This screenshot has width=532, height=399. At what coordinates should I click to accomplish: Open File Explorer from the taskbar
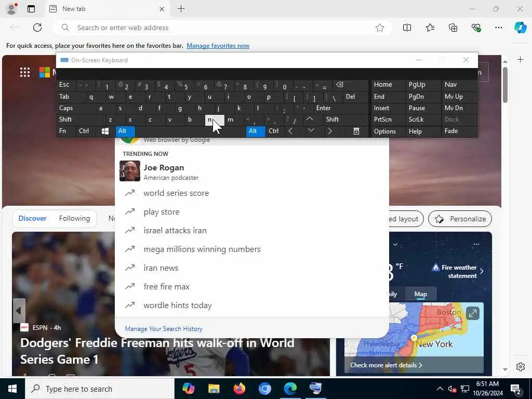(x=214, y=389)
